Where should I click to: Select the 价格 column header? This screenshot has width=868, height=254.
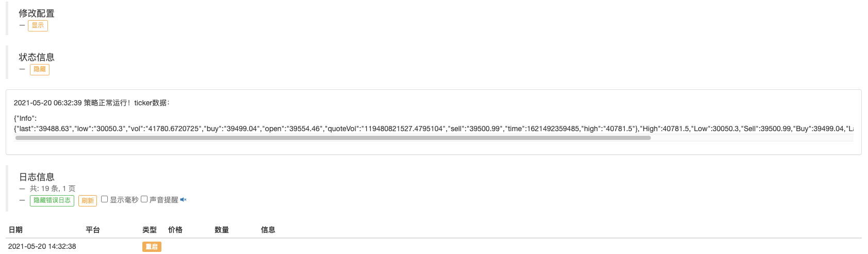pyautogui.click(x=175, y=230)
